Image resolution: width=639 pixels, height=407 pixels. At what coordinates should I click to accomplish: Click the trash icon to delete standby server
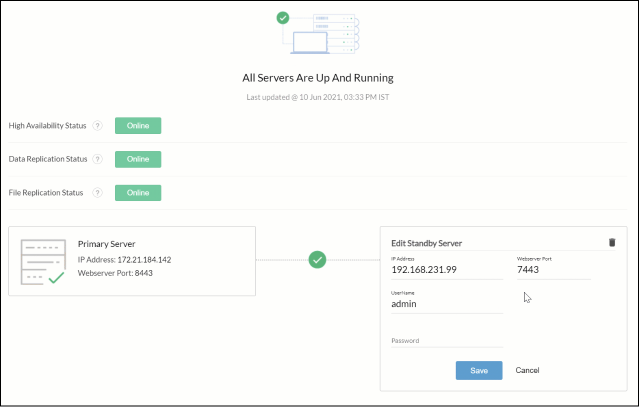(x=612, y=242)
